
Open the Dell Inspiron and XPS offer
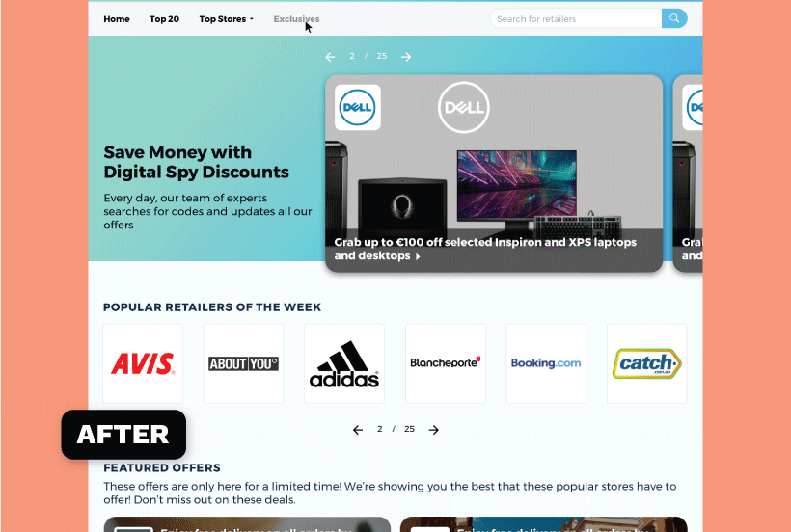pyautogui.click(x=485, y=249)
